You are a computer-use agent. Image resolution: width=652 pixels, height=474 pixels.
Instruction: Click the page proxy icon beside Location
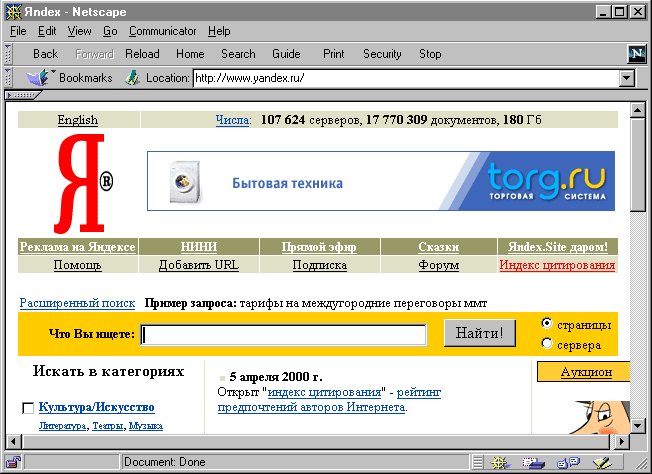[x=132, y=78]
